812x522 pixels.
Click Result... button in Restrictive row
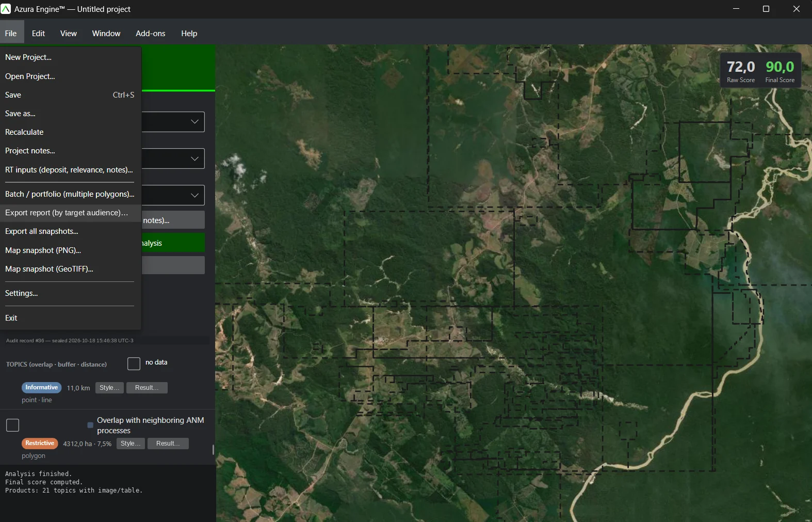click(168, 444)
